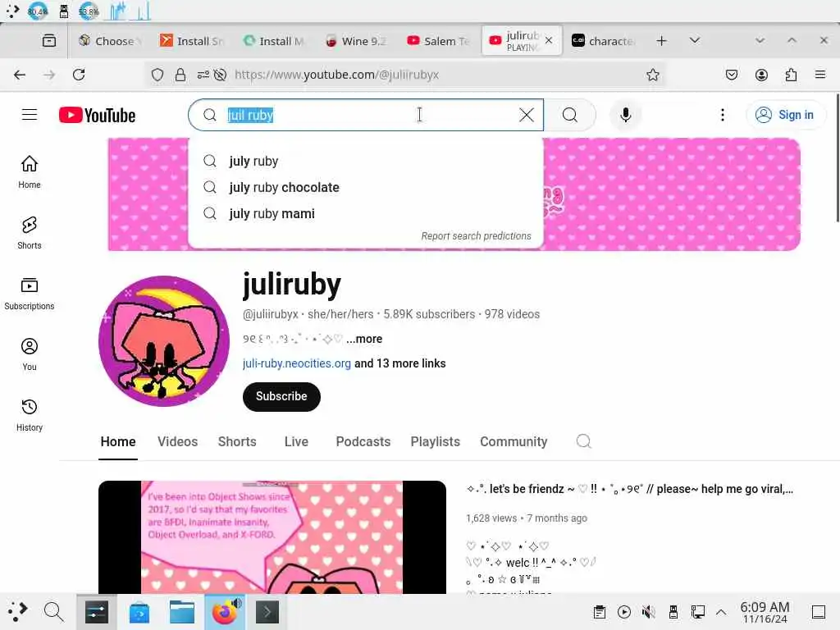The height and width of the screenshot is (630, 840).
Task: Open taskbar search magnifier
Action: pos(53,612)
